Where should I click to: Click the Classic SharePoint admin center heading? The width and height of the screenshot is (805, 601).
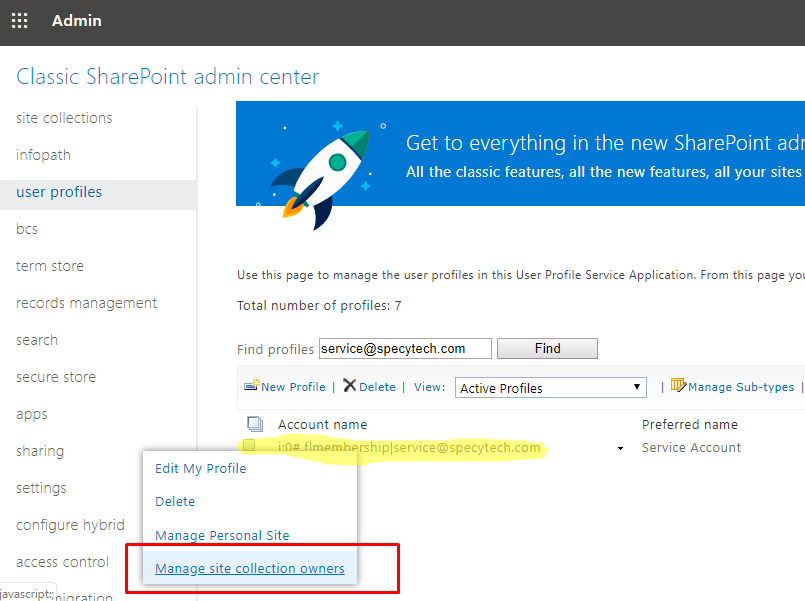click(167, 77)
